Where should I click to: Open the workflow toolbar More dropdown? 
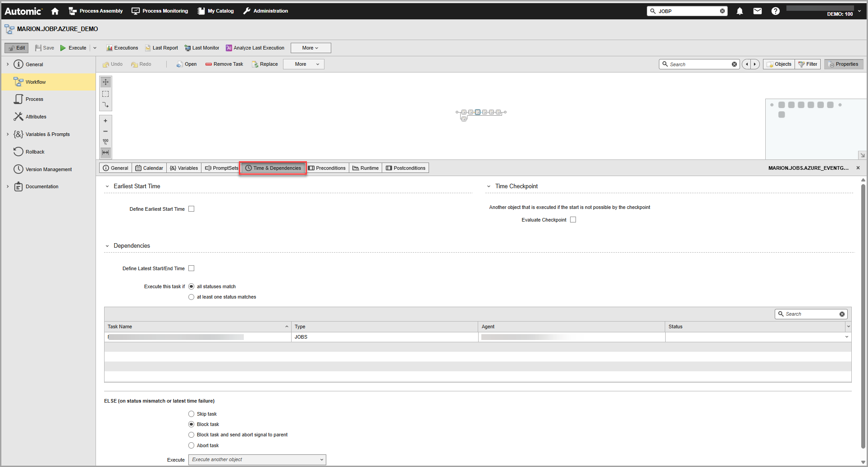pyautogui.click(x=303, y=64)
